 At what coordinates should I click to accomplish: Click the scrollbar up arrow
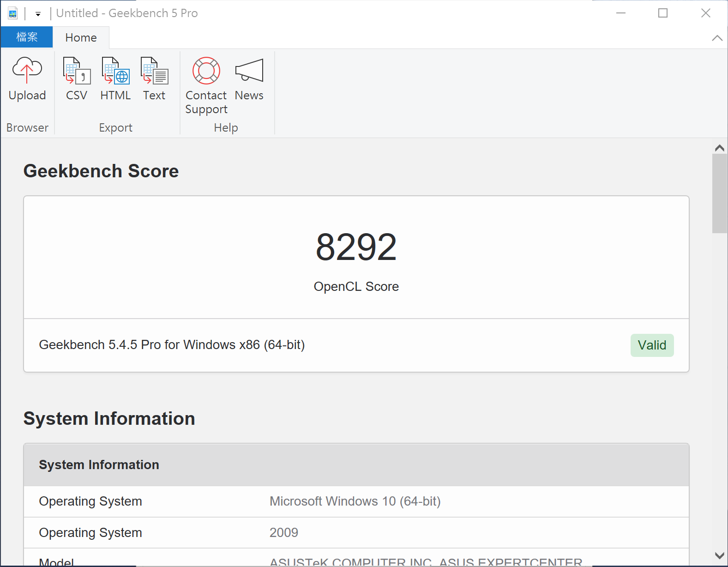click(x=719, y=148)
